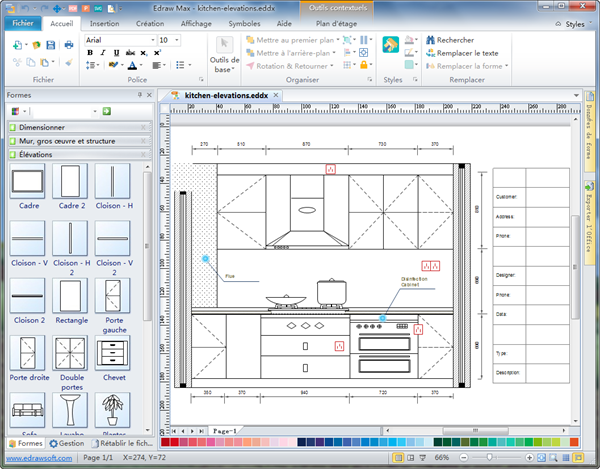The image size is (600, 469).
Task: Click the Rechercher find icon
Action: click(x=431, y=40)
